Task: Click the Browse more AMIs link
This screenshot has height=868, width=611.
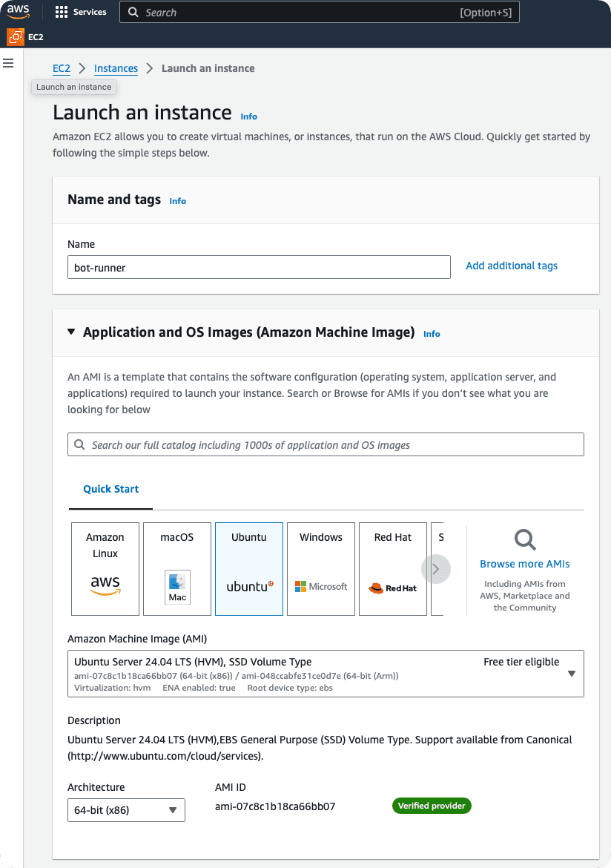Action: (x=524, y=564)
